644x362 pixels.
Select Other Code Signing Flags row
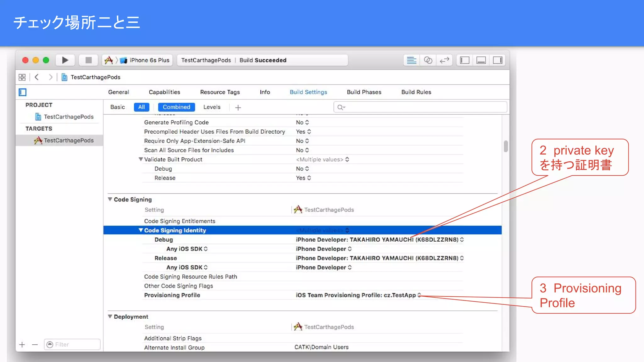[x=303, y=286]
